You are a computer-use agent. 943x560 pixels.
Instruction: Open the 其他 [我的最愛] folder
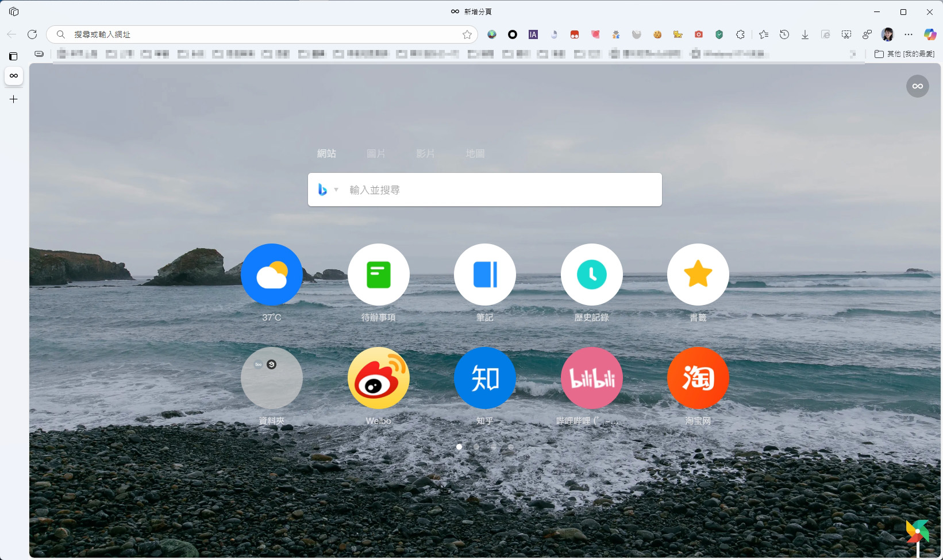click(x=904, y=54)
